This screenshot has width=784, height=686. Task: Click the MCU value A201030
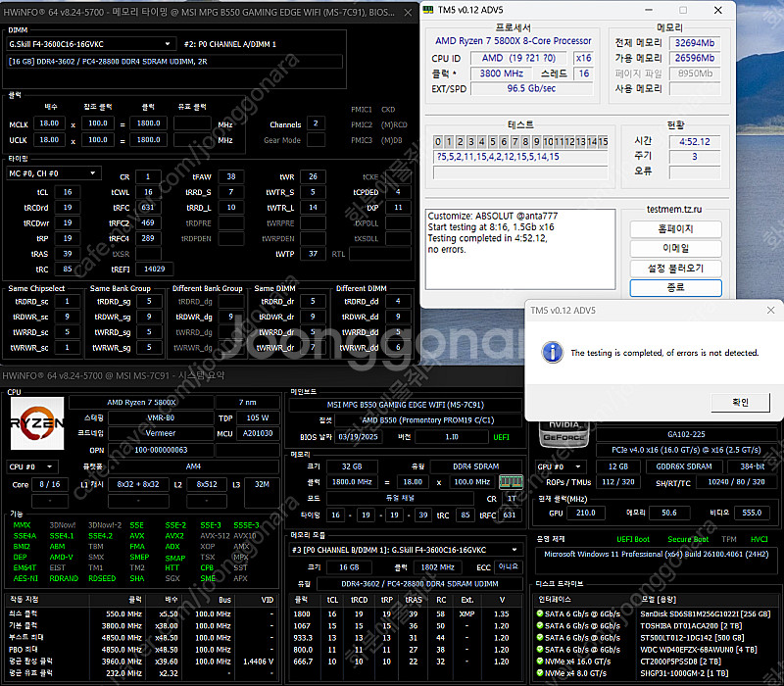pyautogui.click(x=258, y=433)
